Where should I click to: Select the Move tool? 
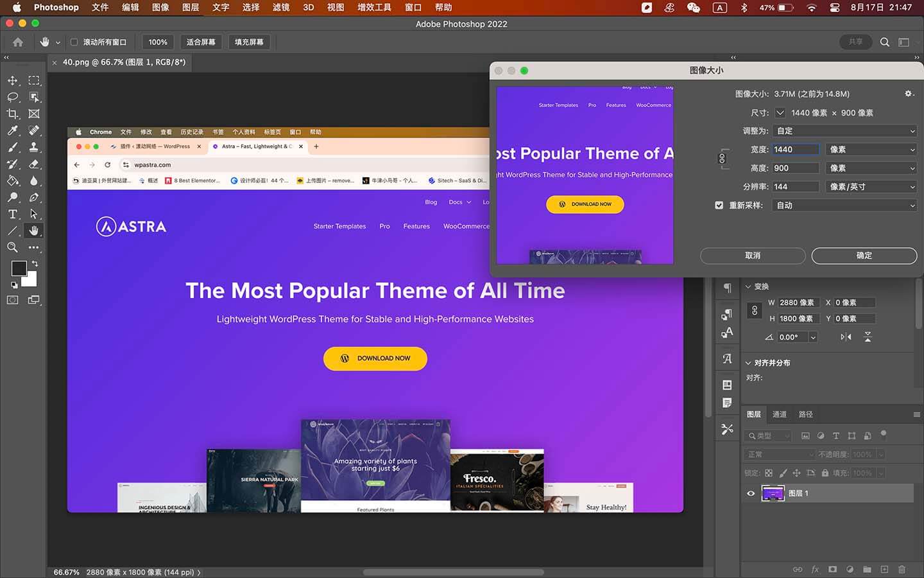tap(12, 80)
